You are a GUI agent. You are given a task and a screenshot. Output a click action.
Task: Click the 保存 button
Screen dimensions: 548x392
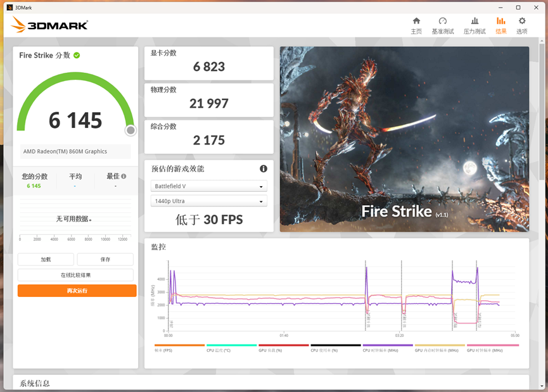(105, 259)
